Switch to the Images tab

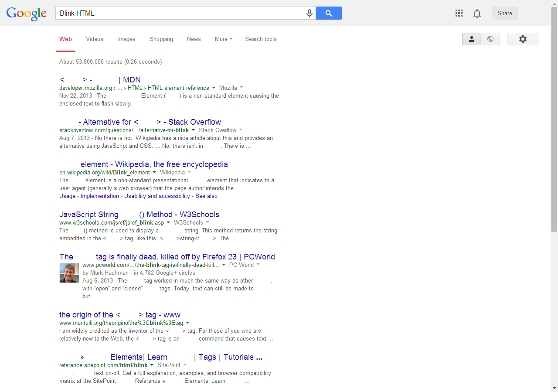click(x=126, y=39)
